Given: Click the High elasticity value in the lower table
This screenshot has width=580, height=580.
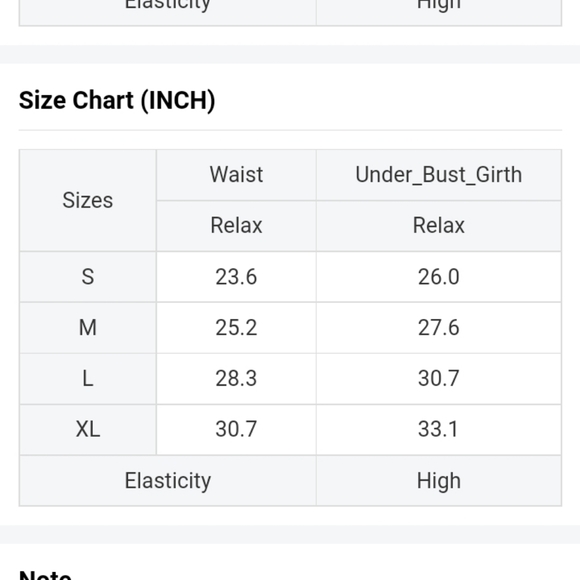Looking at the screenshot, I should (x=439, y=480).
